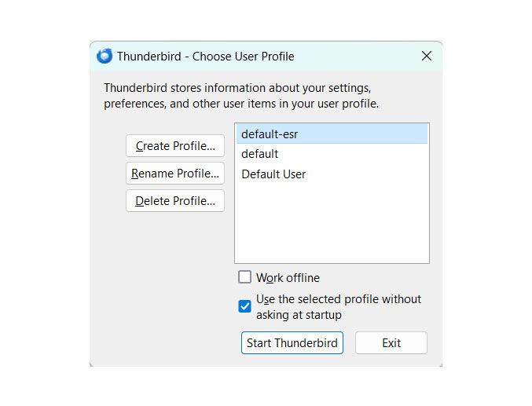Launch with the Start Thunderbird button

pyautogui.click(x=292, y=343)
